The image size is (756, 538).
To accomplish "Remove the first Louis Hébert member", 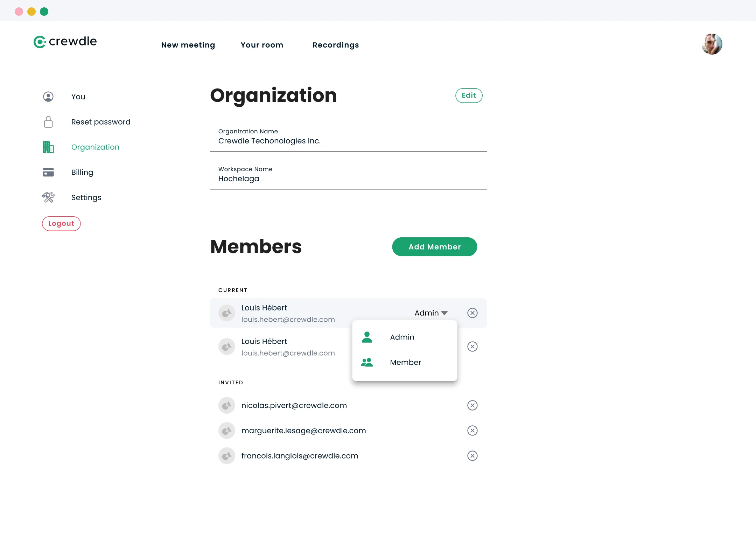I will [472, 313].
